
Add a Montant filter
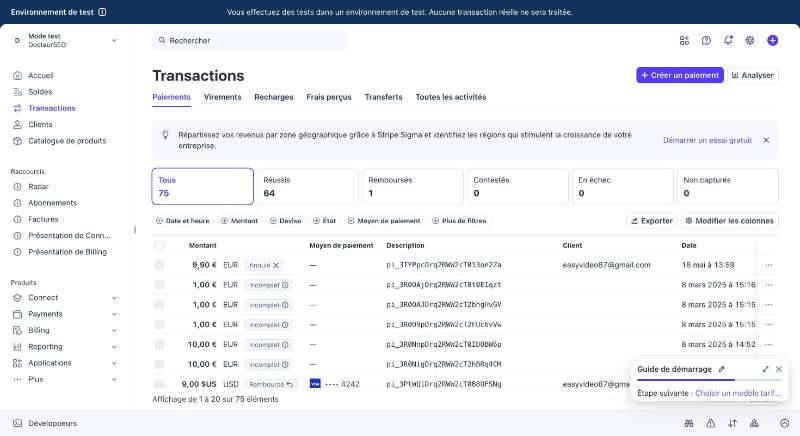pyautogui.click(x=239, y=221)
